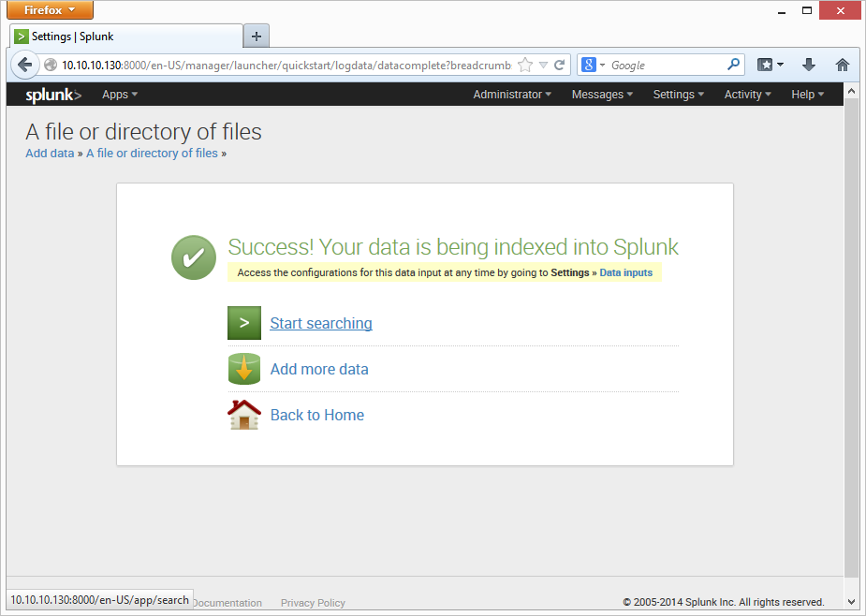This screenshot has width=866, height=616.
Task: Expand the Administrator menu
Action: 512,95
